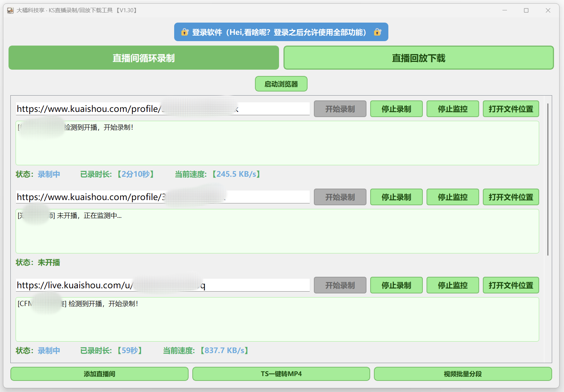Viewport: 564px width, 392px height.
Task: Stop recording the first stream
Action: point(397,109)
